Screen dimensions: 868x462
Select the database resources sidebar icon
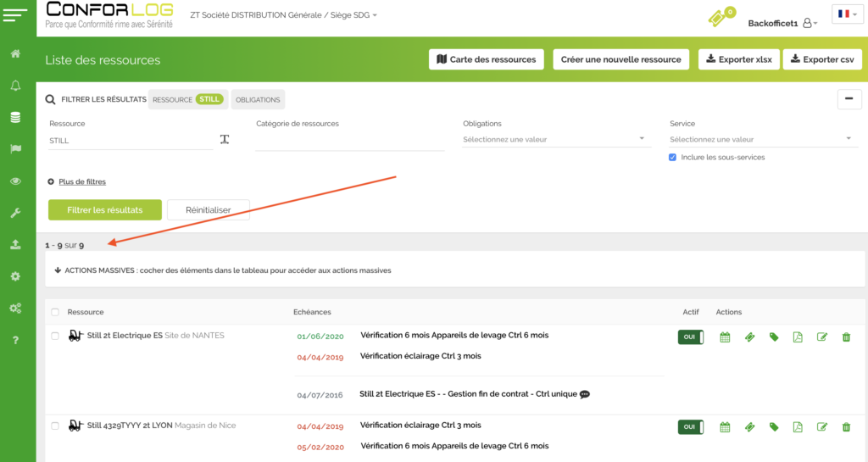15,117
